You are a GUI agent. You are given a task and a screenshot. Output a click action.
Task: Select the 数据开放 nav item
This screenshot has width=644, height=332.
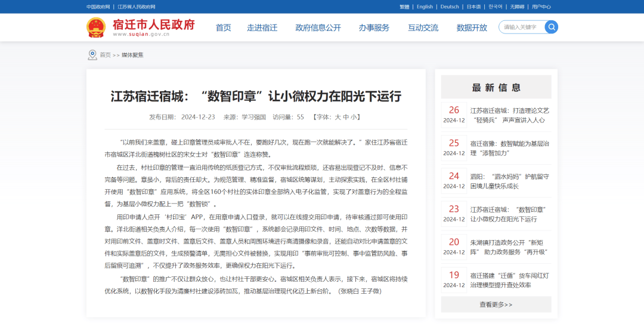472,27
